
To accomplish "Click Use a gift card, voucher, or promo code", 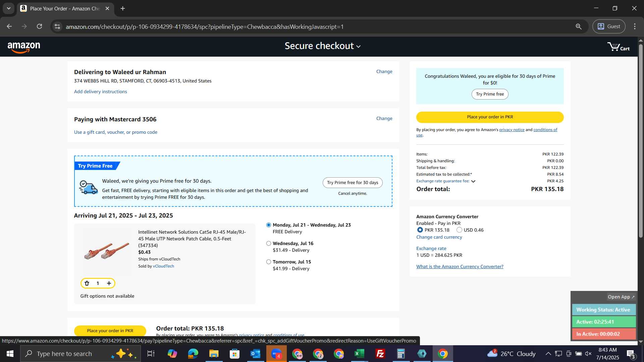I will coord(115,132).
